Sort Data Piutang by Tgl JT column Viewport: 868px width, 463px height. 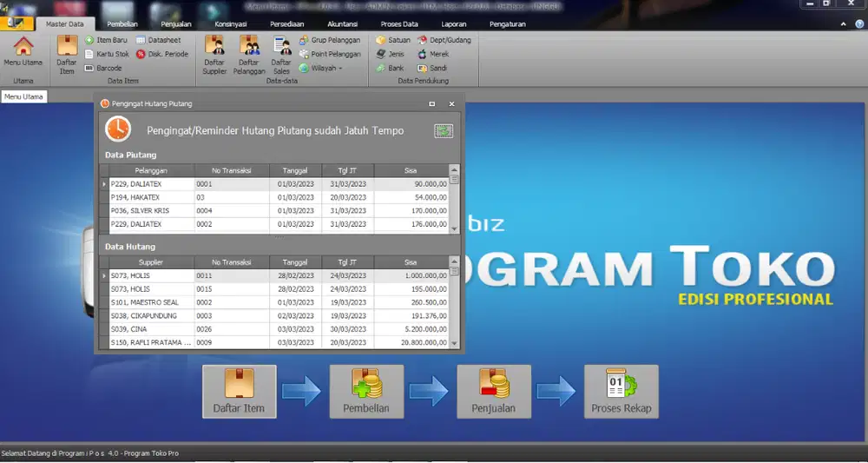point(347,170)
